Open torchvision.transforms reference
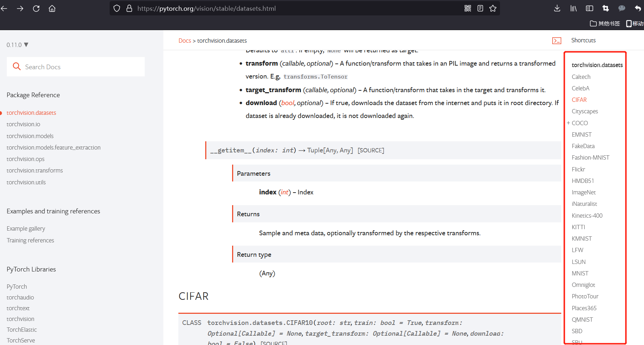Image resolution: width=644 pixels, height=345 pixels. pos(35,170)
